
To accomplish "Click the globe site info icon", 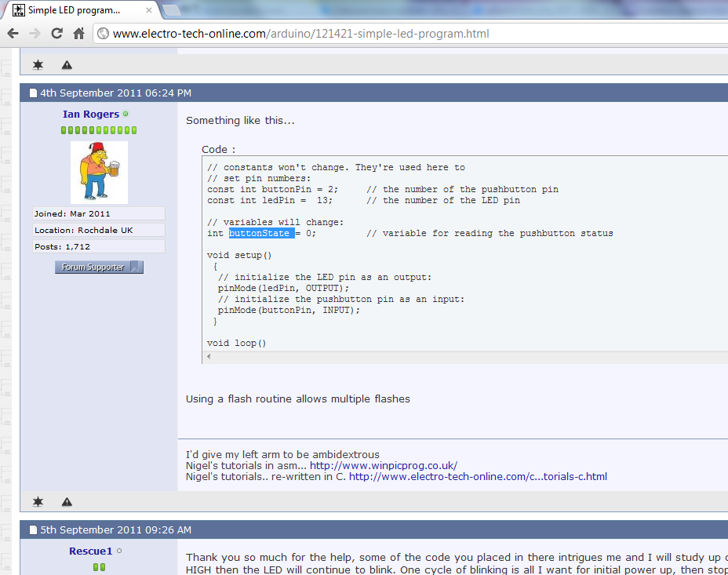I will click(102, 34).
